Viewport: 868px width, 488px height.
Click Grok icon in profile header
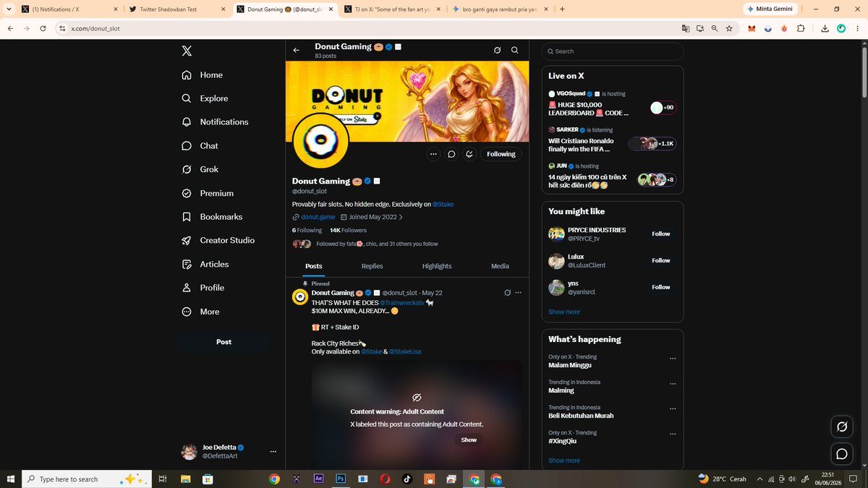[497, 51]
